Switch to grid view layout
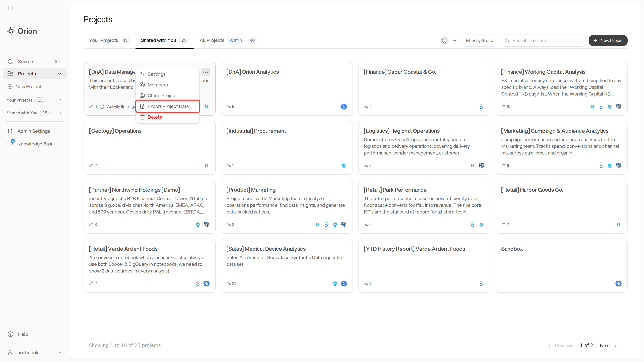Viewport: 644px width, 362px height. click(444, 40)
